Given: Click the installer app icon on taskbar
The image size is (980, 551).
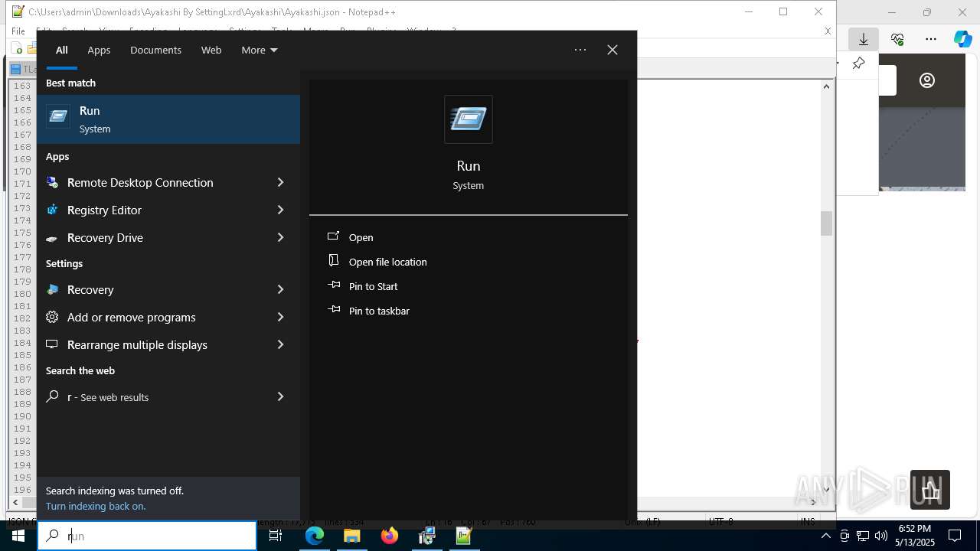Looking at the screenshot, I should point(427,536).
